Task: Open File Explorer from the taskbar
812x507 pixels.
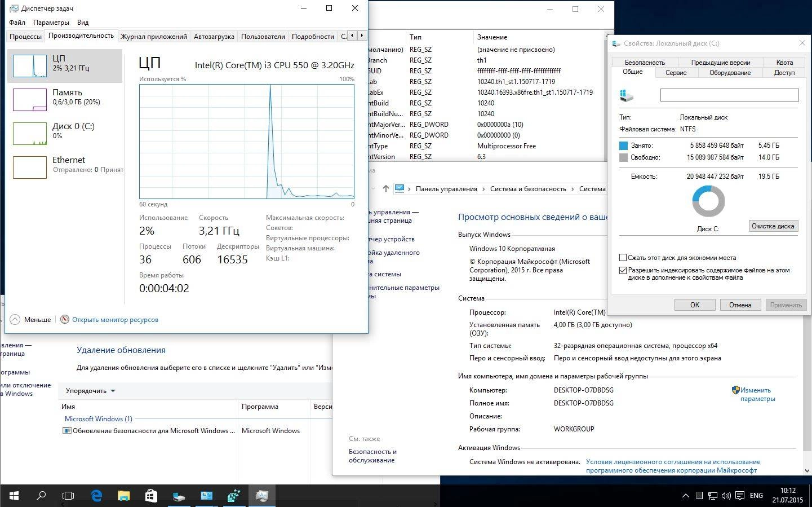Action: pyautogui.click(x=123, y=496)
